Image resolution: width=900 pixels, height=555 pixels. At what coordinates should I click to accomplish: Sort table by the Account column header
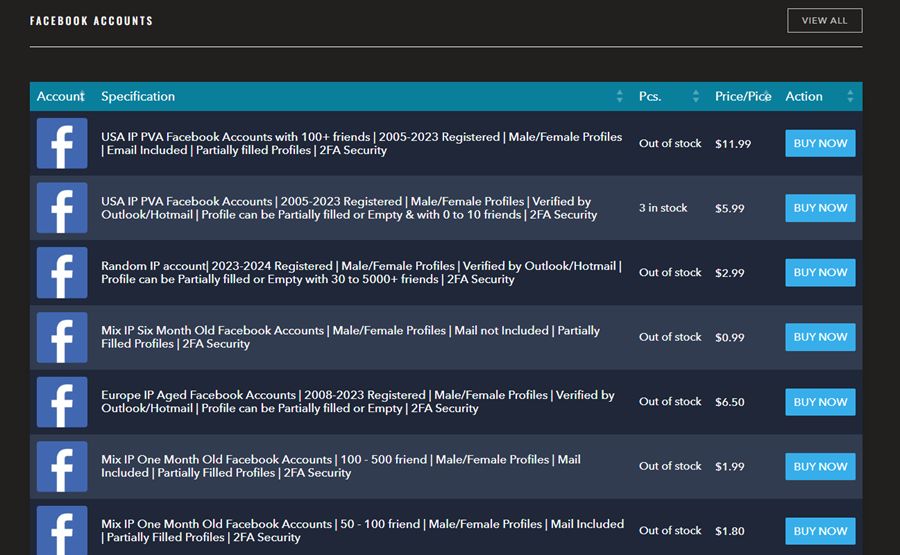(x=60, y=96)
